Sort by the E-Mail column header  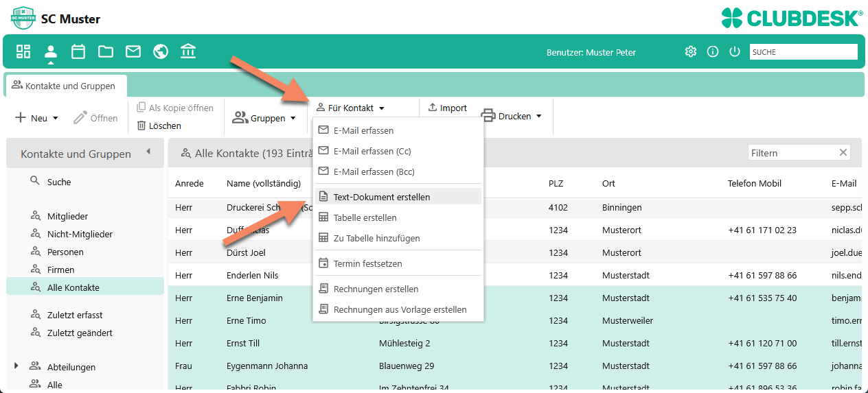[x=843, y=183]
